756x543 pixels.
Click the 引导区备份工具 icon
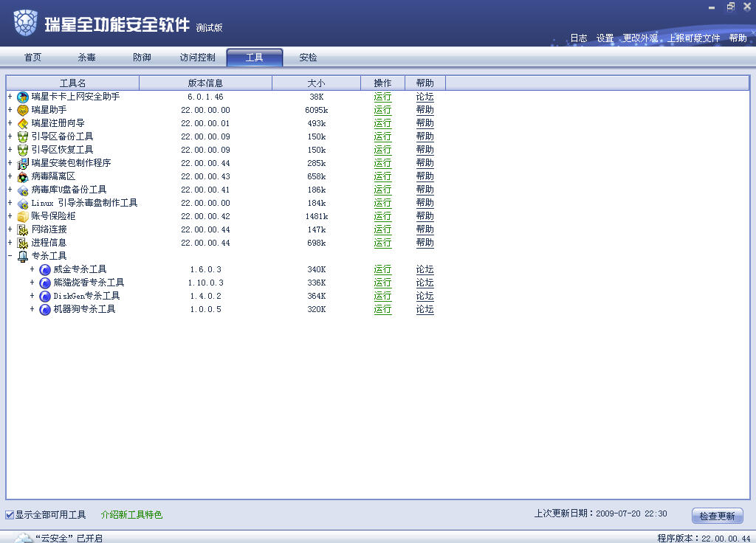23,136
